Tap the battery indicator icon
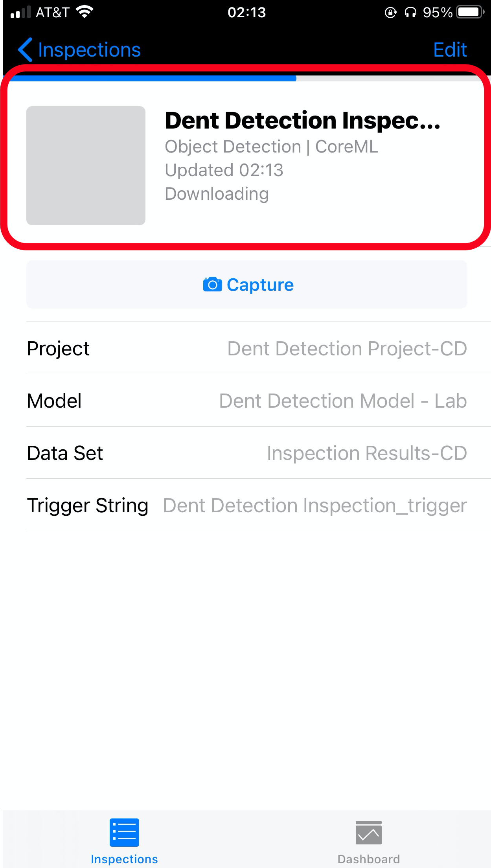Image resolution: width=491 pixels, height=868 pixels. [470, 12]
